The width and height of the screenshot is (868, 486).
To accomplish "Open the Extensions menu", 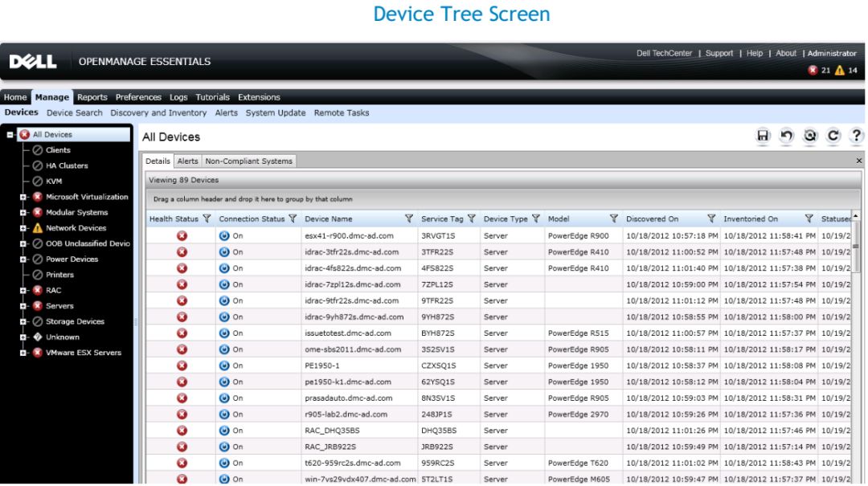I will [x=259, y=97].
